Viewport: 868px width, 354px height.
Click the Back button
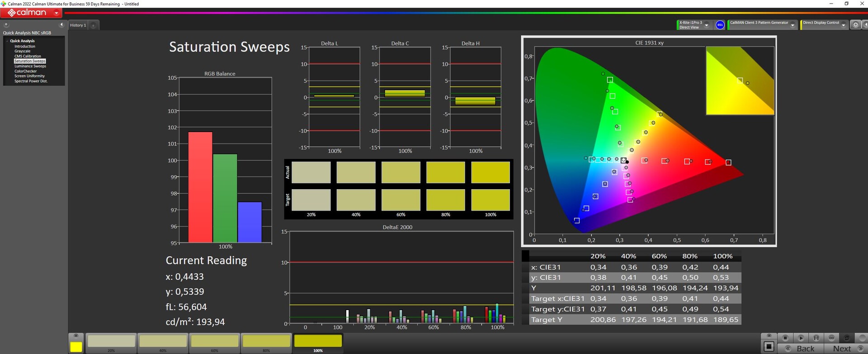(805, 348)
